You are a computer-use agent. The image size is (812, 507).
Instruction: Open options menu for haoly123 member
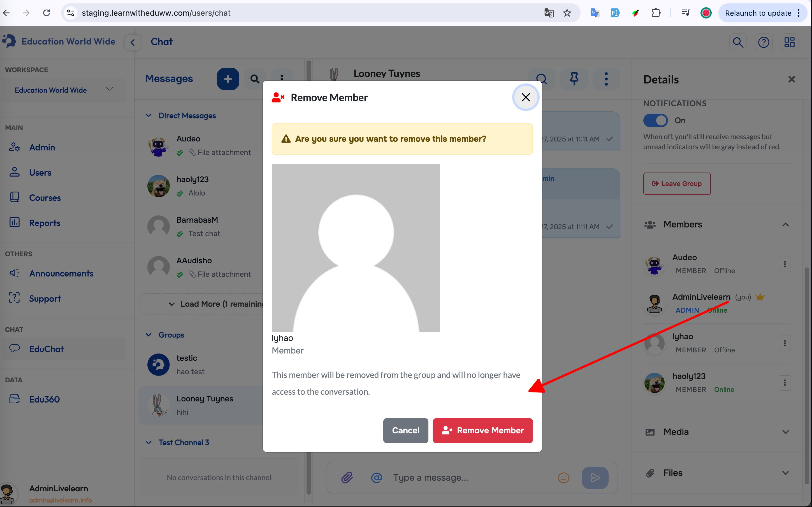pyautogui.click(x=785, y=383)
